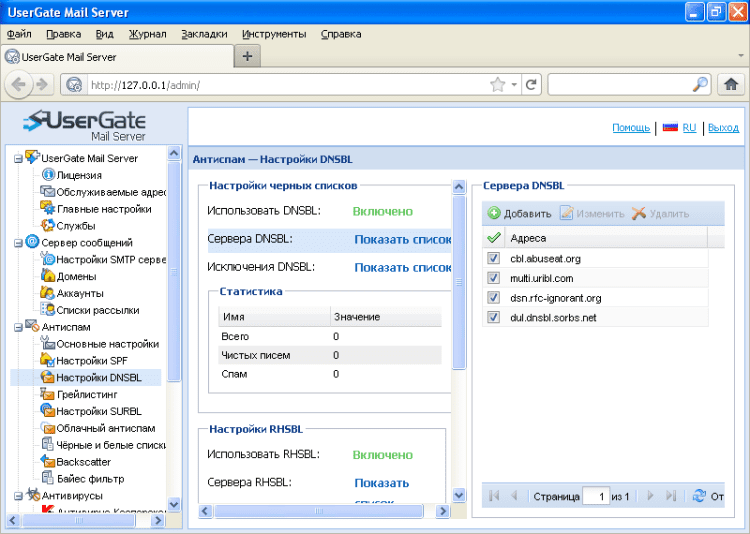
Task: Click the Domains house icon in tree
Action: 48,276
